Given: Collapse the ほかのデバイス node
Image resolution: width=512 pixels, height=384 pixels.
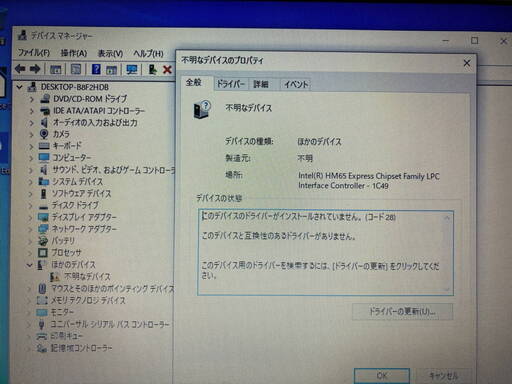Looking at the screenshot, I should coord(29,265).
